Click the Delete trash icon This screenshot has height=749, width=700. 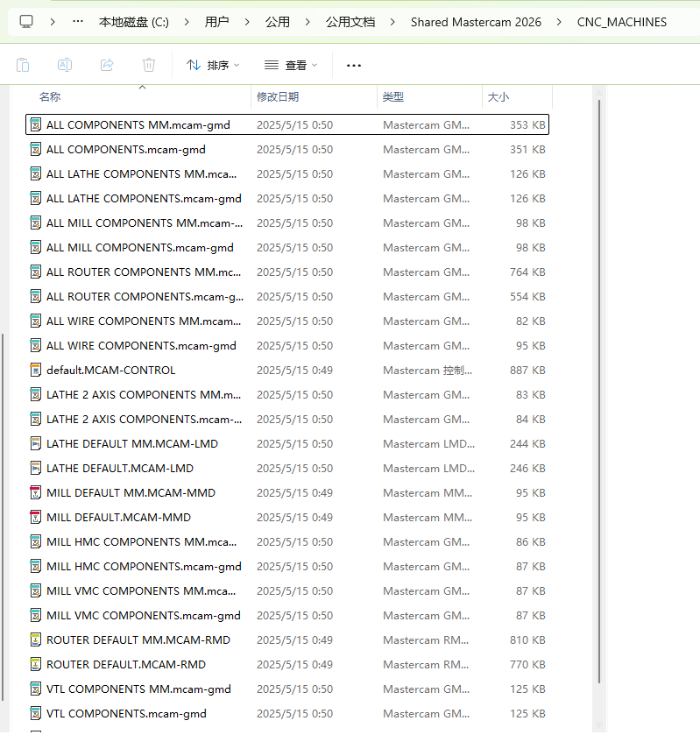149,65
